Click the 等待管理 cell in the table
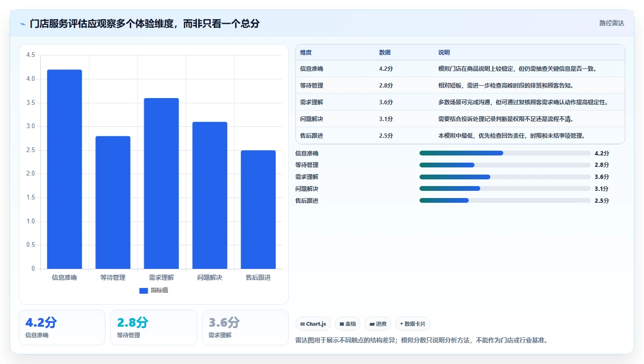644x364 pixels. click(312, 85)
